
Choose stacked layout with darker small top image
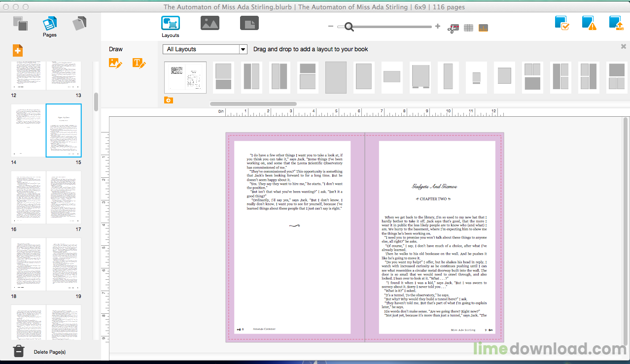308,77
